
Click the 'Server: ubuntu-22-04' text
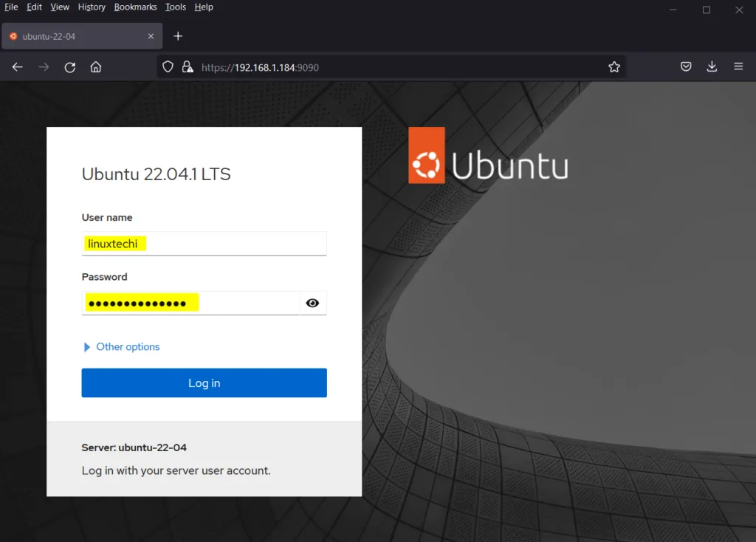click(x=134, y=447)
